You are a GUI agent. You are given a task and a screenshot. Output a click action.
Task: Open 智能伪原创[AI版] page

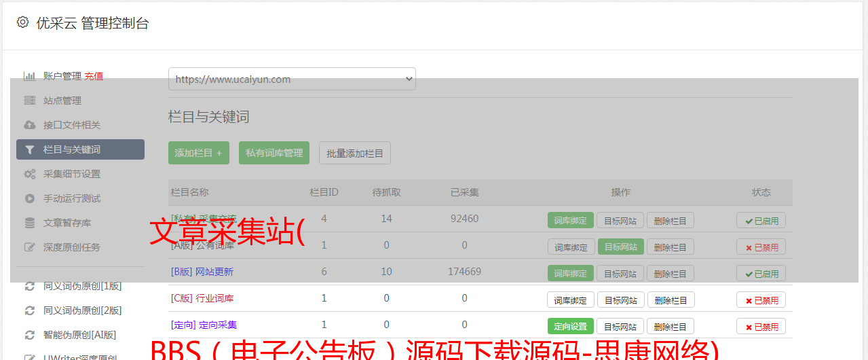80,335
